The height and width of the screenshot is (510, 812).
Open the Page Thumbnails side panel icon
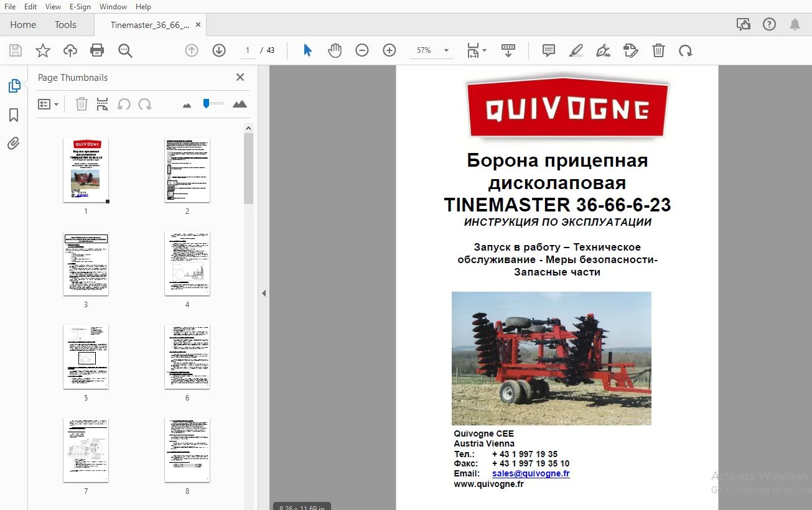pos(14,86)
